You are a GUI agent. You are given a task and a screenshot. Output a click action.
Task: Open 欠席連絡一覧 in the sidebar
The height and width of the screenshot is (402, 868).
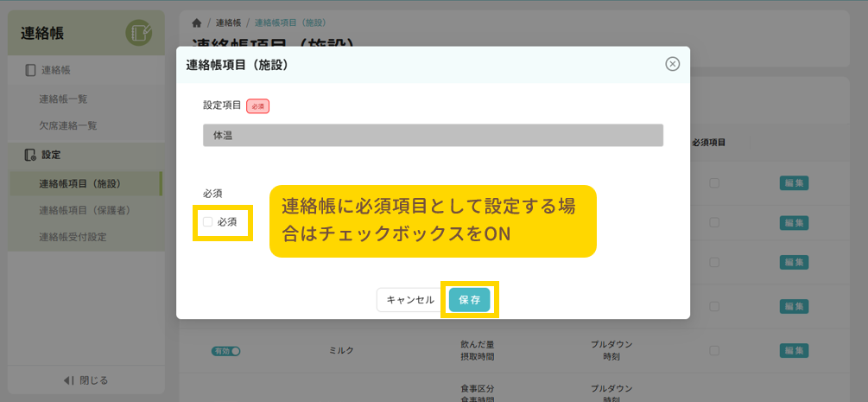coord(67,125)
